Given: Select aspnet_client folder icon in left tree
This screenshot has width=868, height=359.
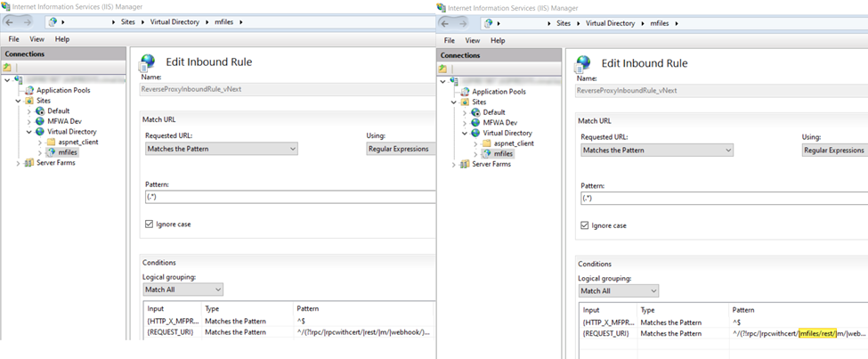Looking at the screenshot, I should tap(51, 142).
